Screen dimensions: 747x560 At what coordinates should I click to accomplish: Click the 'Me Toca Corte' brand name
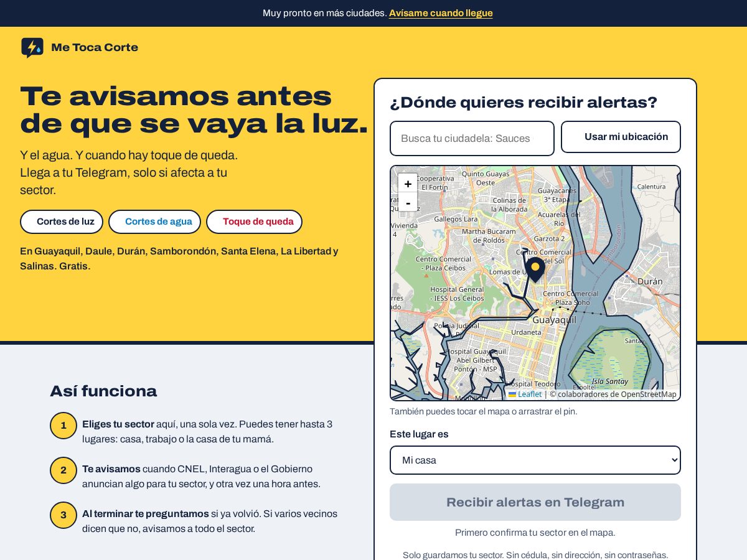pyautogui.click(x=95, y=47)
